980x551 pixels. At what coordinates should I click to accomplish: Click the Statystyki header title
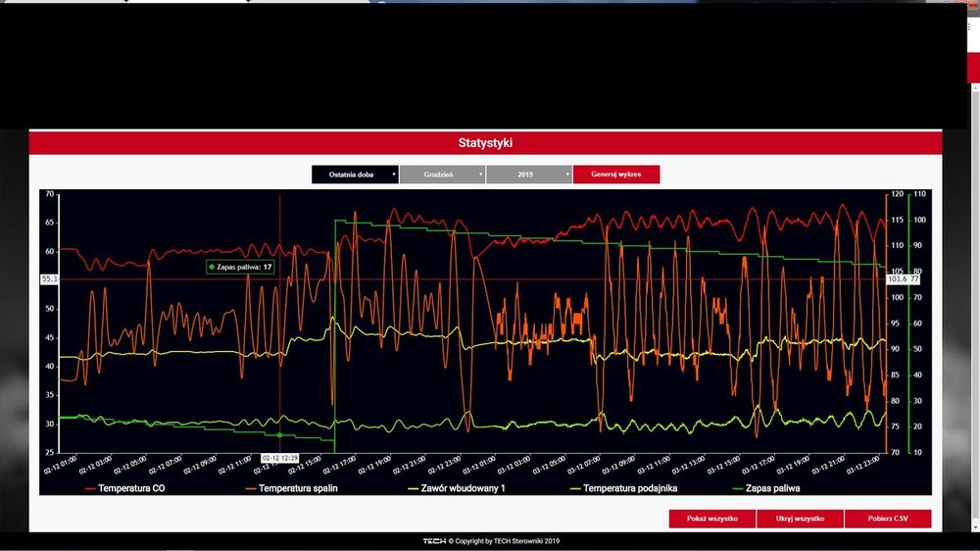point(485,143)
